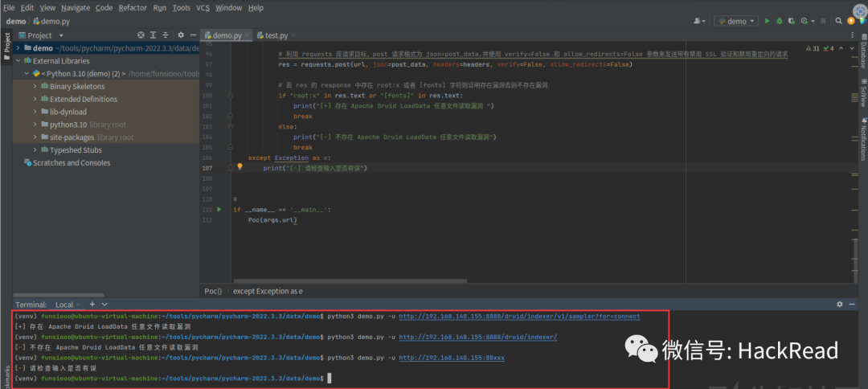
Task: Run the demo configuration with green play button
Action: (x=768, y=21)
